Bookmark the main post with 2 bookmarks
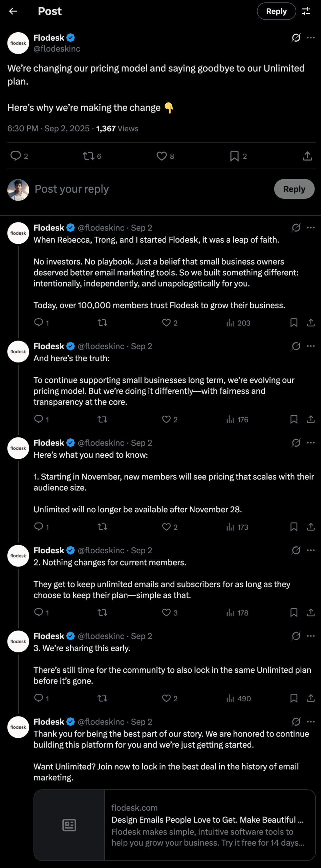The height and width of the screenshot is (868, 321). [x=234, y=156]
